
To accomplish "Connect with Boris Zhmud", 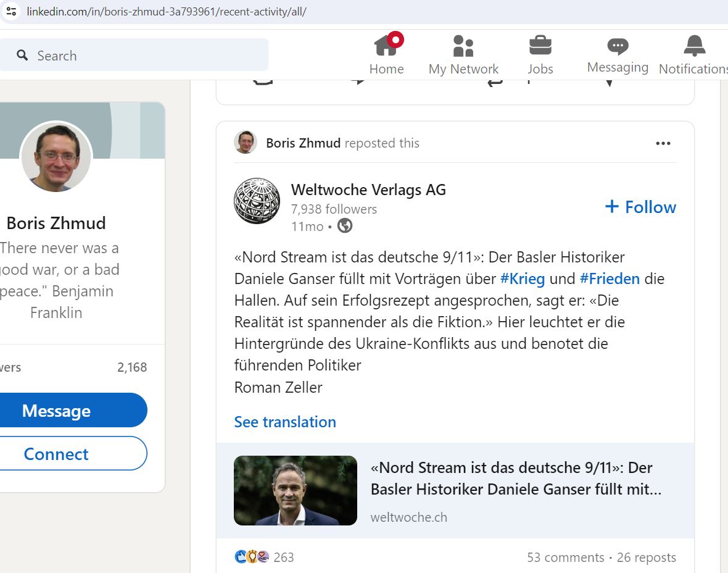I will pyautogui.click(x=73, y=454).
